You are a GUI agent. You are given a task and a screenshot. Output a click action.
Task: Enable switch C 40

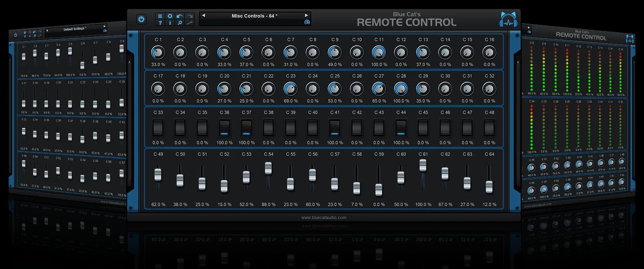[312, 128]
